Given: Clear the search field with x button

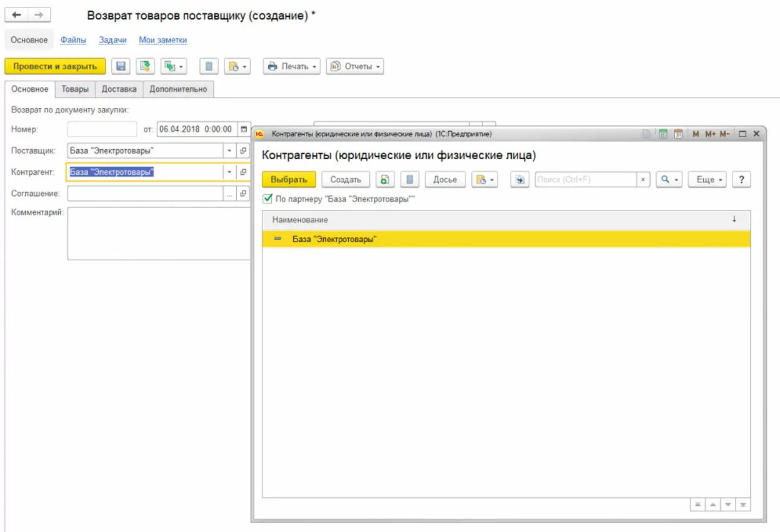Looking at the screenshot, I should (x=643, y=180).
